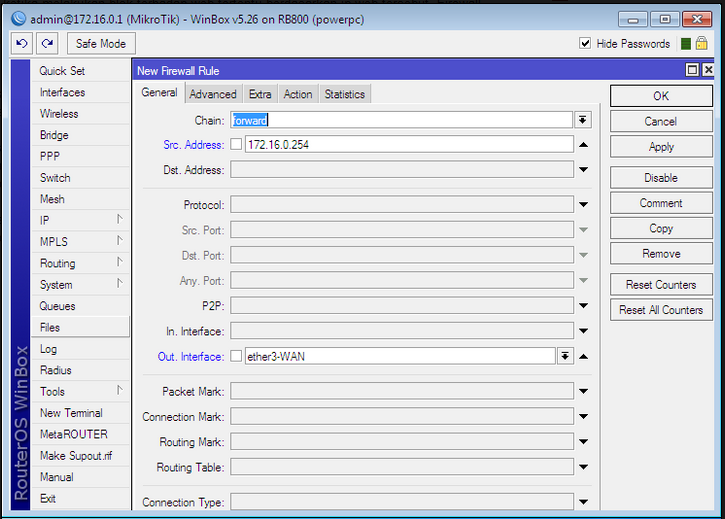This screenshot has height=519, width=725.
Task: Click the Cancel button
Action: pos(661,121)
